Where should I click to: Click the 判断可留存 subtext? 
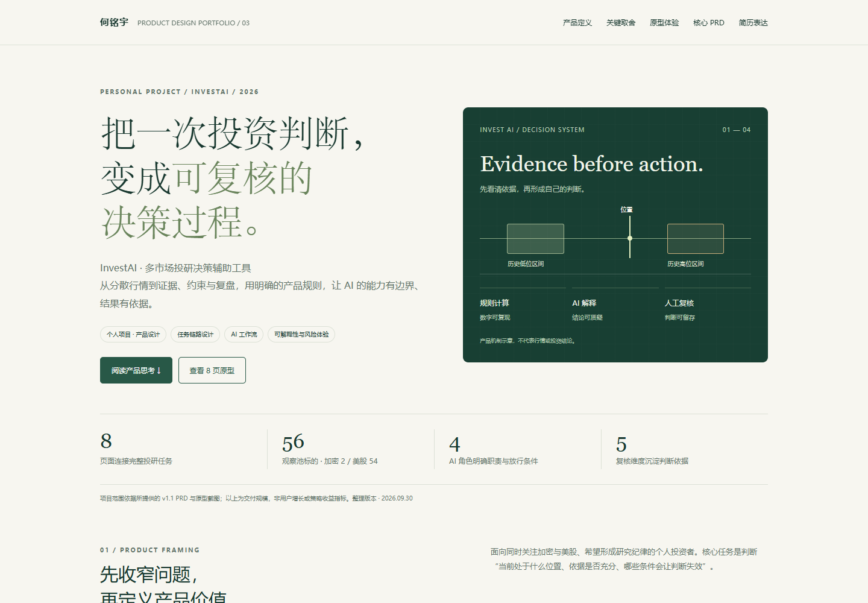[x=680, y=318]
